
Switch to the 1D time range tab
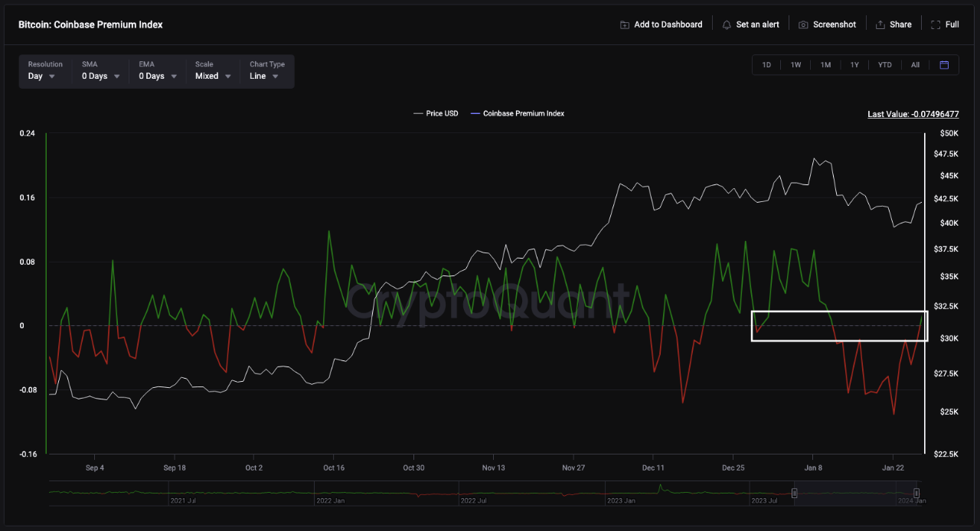766,65
